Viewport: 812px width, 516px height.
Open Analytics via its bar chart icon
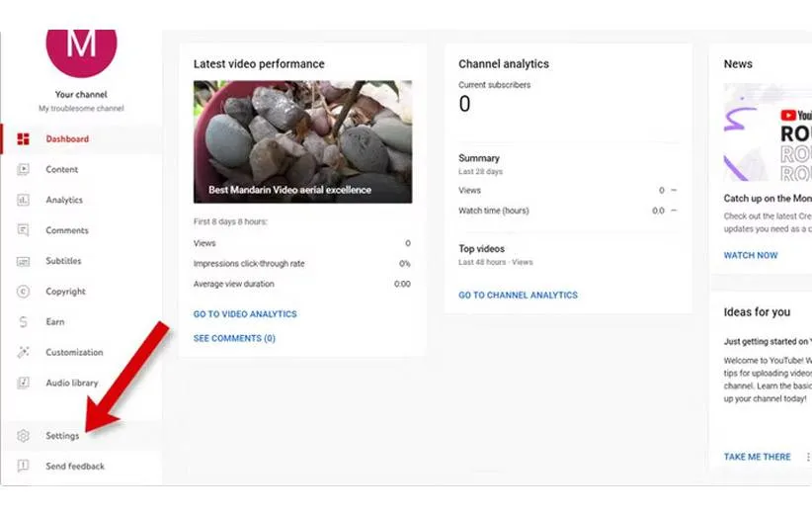click(x=23, y=201)
